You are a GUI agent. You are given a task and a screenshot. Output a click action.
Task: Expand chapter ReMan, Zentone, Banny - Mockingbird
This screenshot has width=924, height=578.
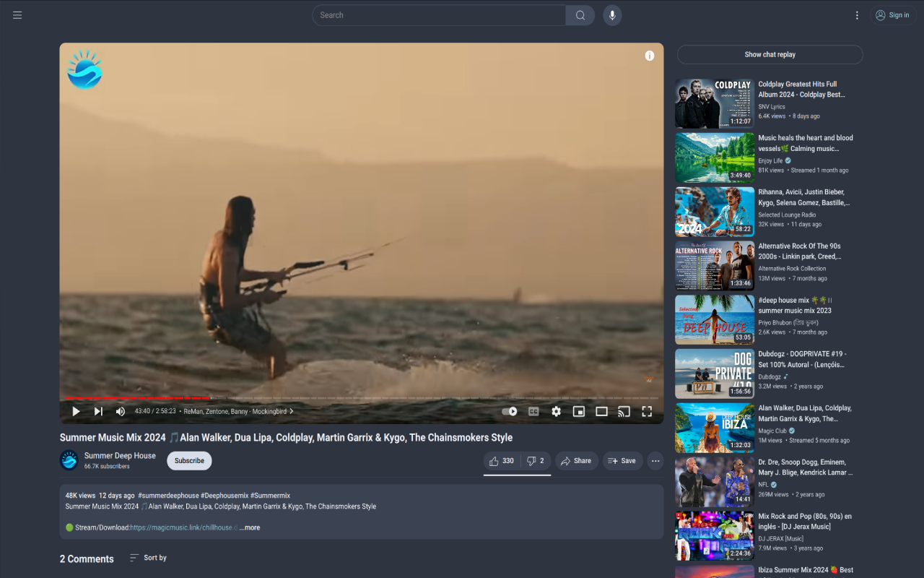(239, 411)
